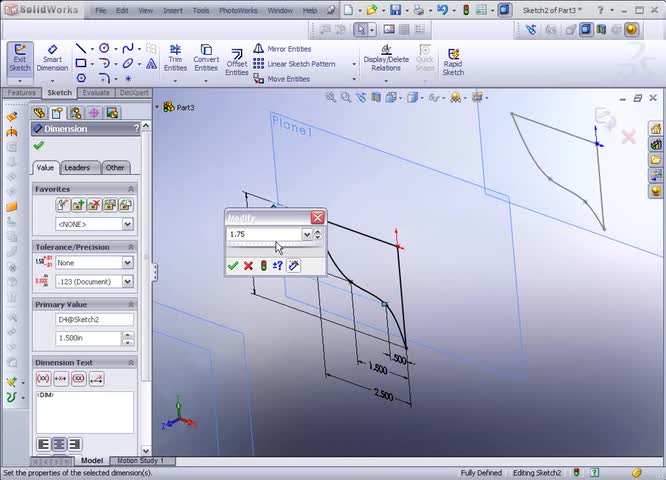The width and height of the screenshot is (666, 480).
Task: Open the Tools menu
Action: [201, 10]
